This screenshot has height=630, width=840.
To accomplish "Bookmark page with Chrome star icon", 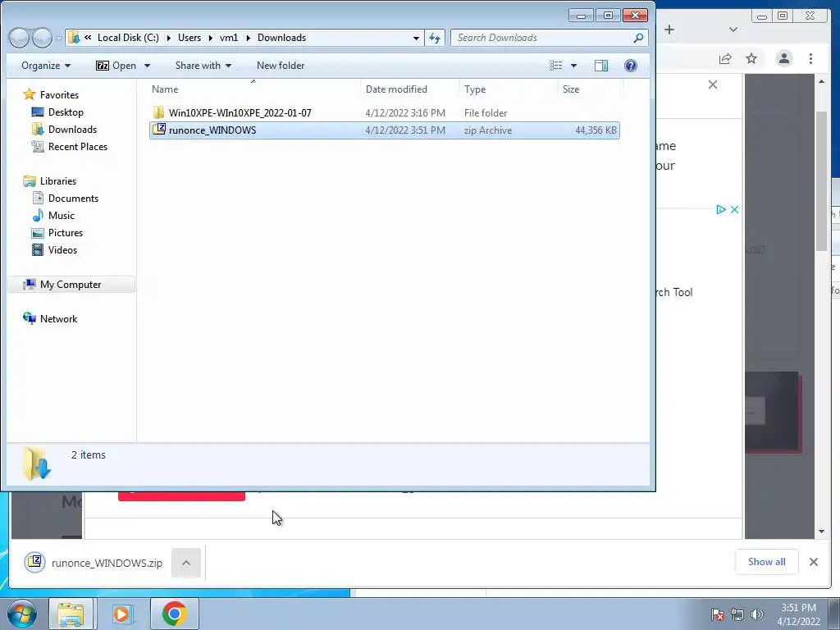I will tap(751, 58).
